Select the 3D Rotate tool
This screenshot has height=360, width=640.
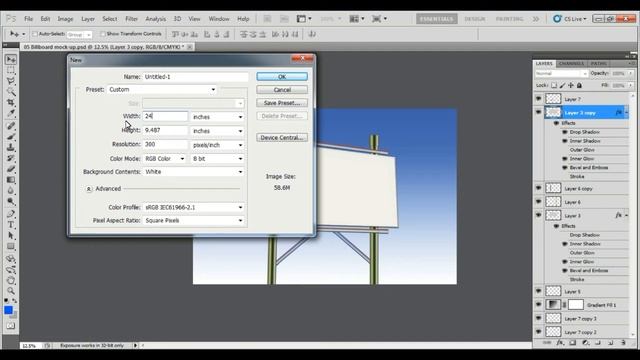[x=11, y=259]
